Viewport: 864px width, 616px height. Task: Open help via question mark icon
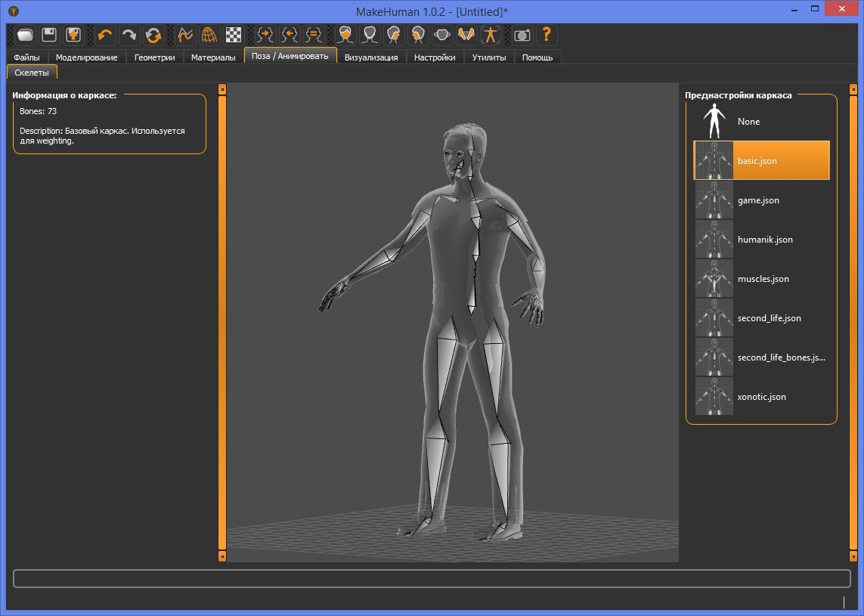coord(546,36)
